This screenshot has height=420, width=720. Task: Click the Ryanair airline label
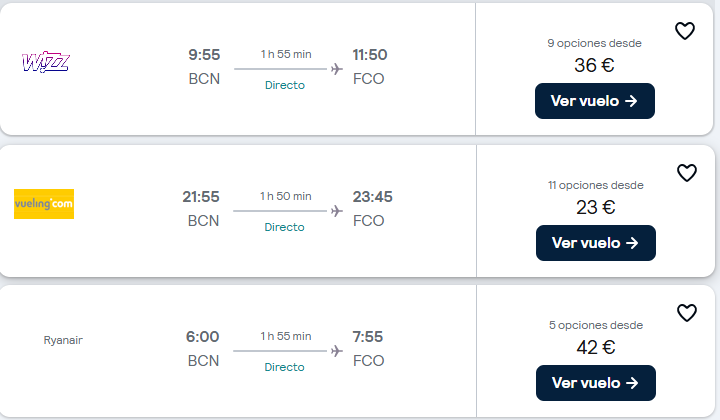pyautogui.click(x=63, y=340)
